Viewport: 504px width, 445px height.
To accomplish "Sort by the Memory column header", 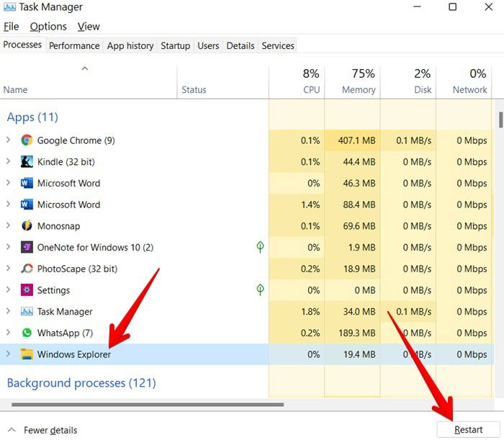I will (352, 81).
